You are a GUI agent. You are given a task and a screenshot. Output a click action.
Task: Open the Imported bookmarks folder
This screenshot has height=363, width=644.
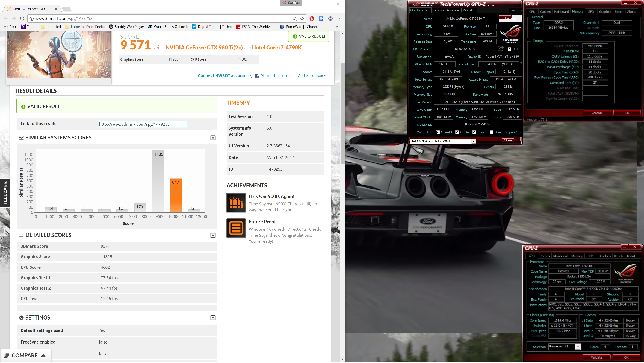pyautogui.click(x=51, y=27)
